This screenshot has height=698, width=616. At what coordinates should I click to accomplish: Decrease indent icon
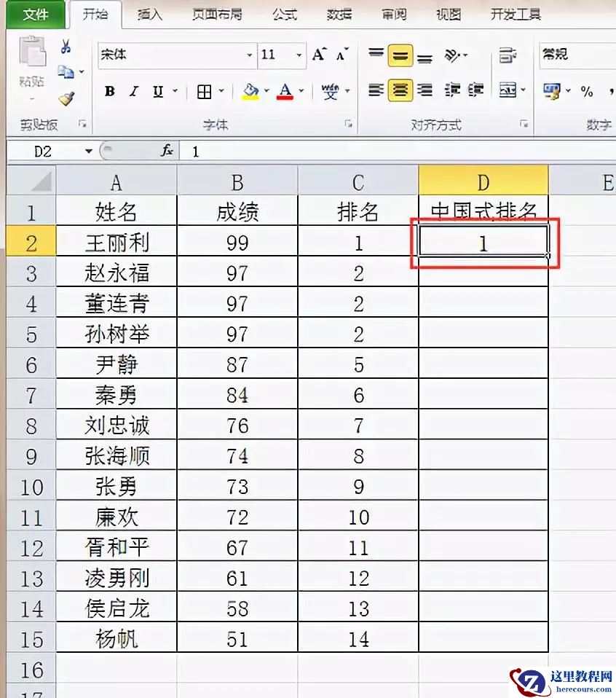point(452,90)
